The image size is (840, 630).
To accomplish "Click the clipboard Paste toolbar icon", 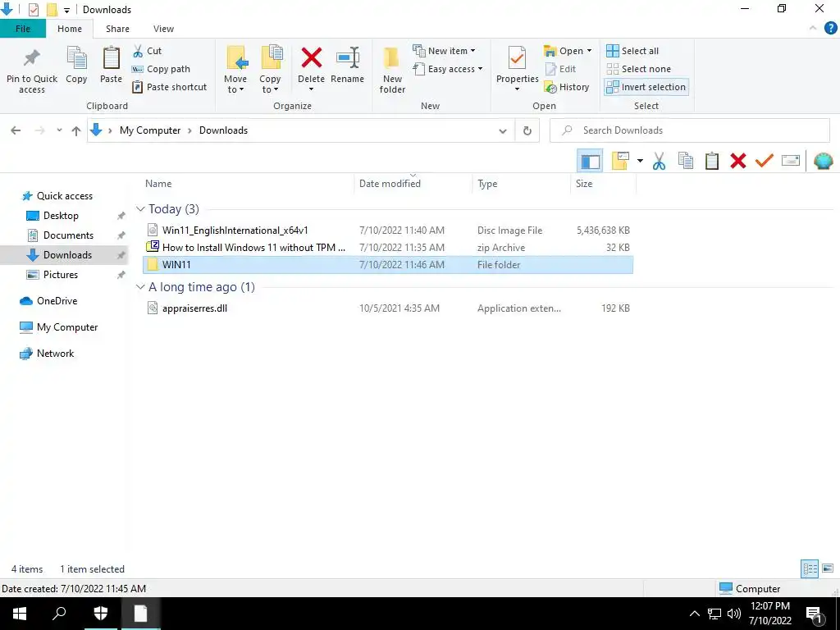I will [712, 161].
